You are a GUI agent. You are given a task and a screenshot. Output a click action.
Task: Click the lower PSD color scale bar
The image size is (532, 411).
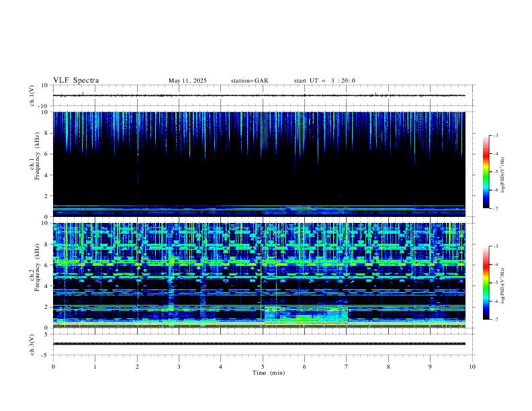pyautogui.click(x=486, y=283)
